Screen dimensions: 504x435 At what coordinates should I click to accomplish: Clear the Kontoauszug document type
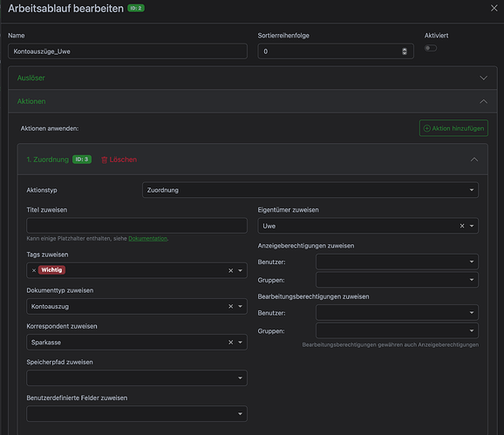pos(230,307)
